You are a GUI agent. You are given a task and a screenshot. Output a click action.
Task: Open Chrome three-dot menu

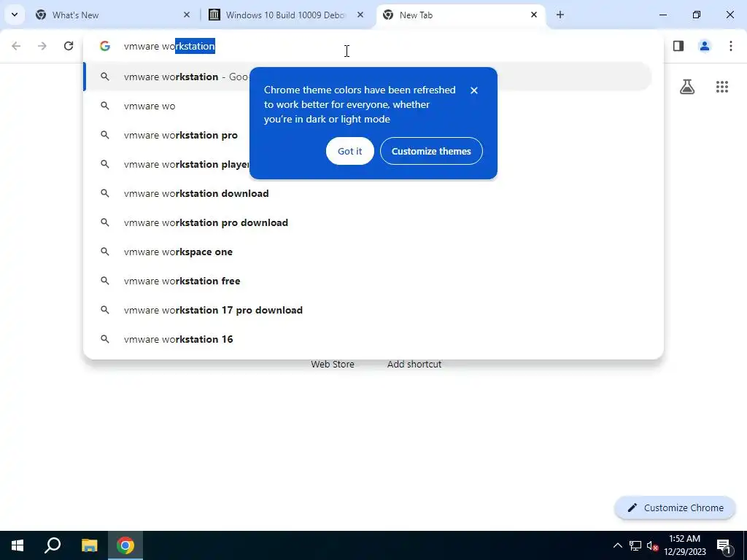click(x=730, y=46)
